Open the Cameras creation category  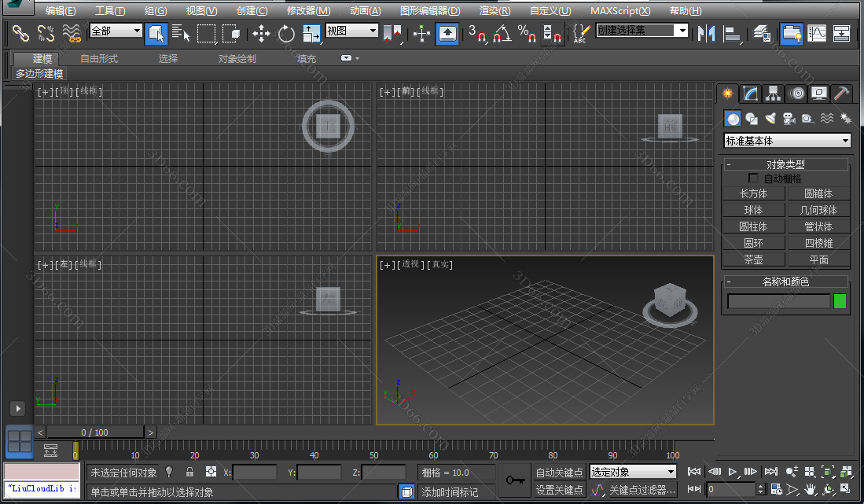789,118
